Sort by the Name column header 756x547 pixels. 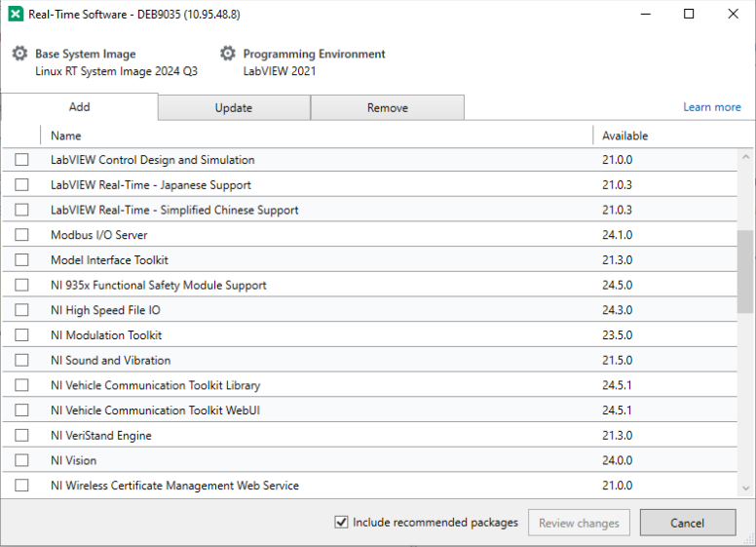66,136
